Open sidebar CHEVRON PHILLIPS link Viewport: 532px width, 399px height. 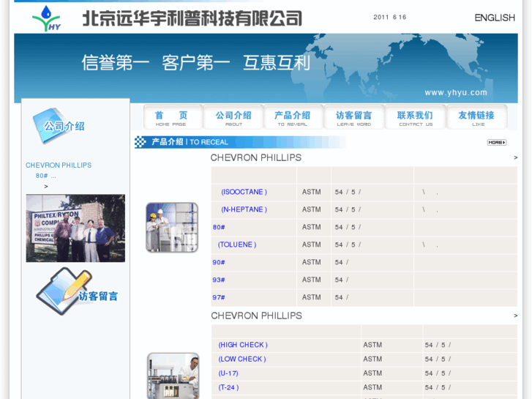click(59, 165)
